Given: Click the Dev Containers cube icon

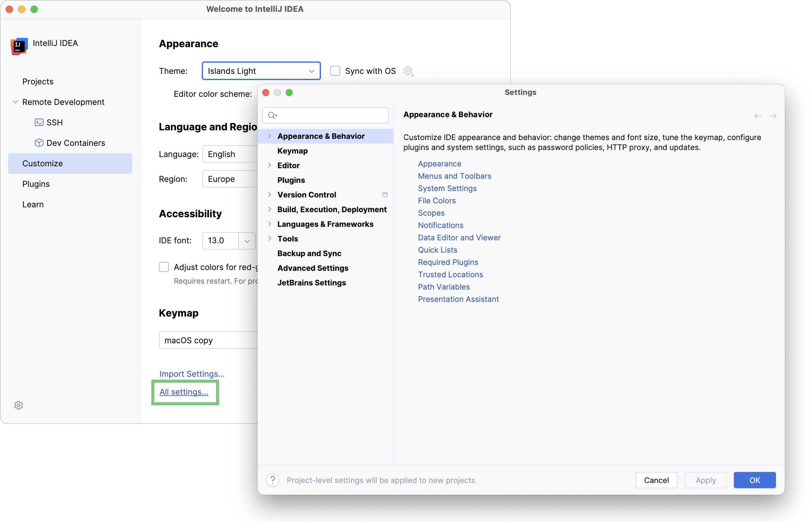Looking at the screenshot, I should click(x=39, y=143).
